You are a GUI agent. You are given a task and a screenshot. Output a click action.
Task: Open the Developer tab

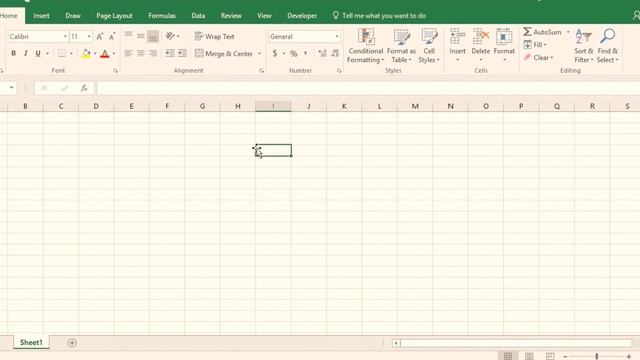302,16
